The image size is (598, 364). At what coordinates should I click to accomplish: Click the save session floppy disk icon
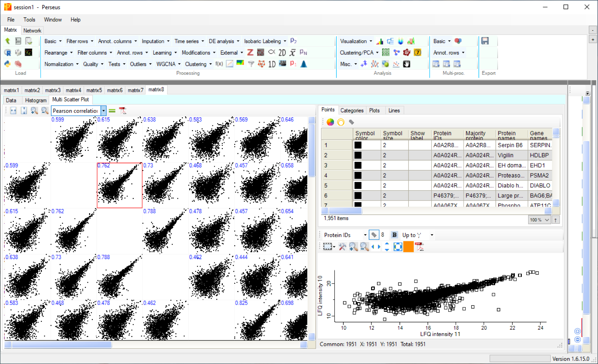point(485,41)
